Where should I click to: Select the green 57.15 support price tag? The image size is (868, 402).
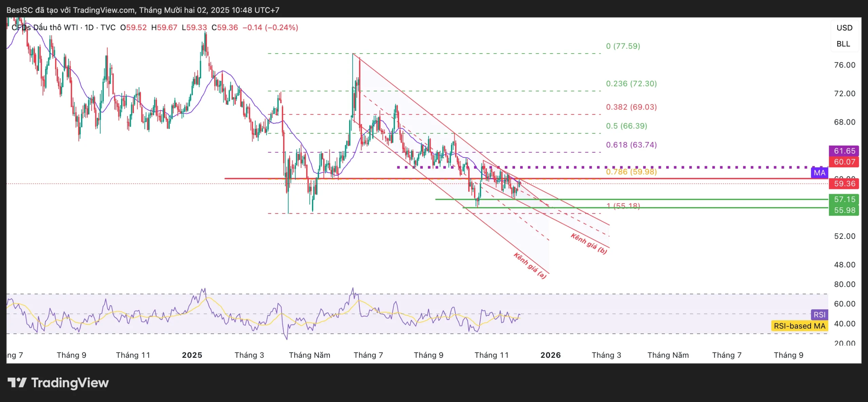point(844,199)
